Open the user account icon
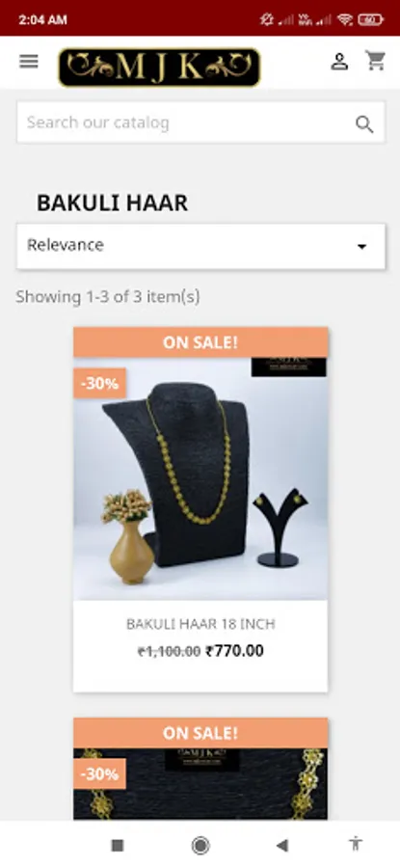This screenshot has height=868, width=400. point(339,62)
